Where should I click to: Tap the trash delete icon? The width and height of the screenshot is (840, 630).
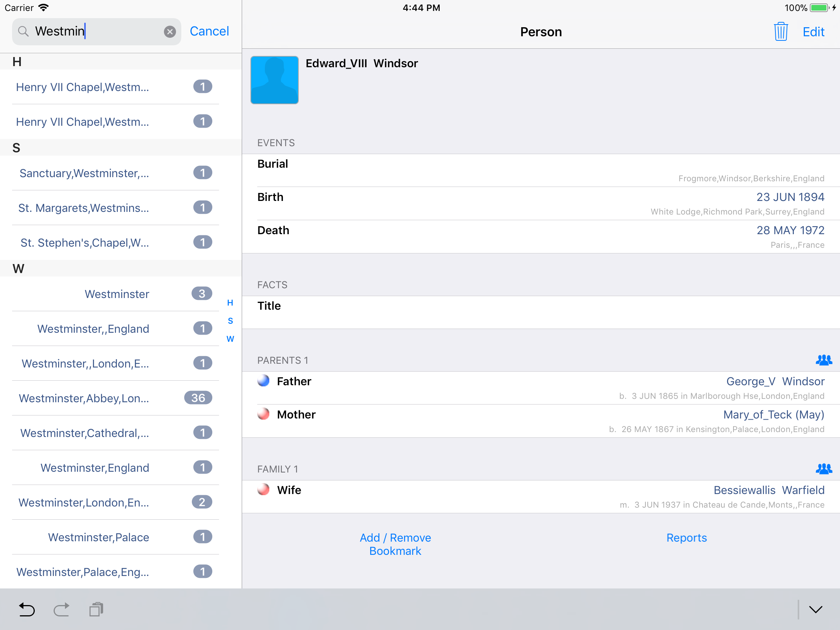(x=780, y=31)
